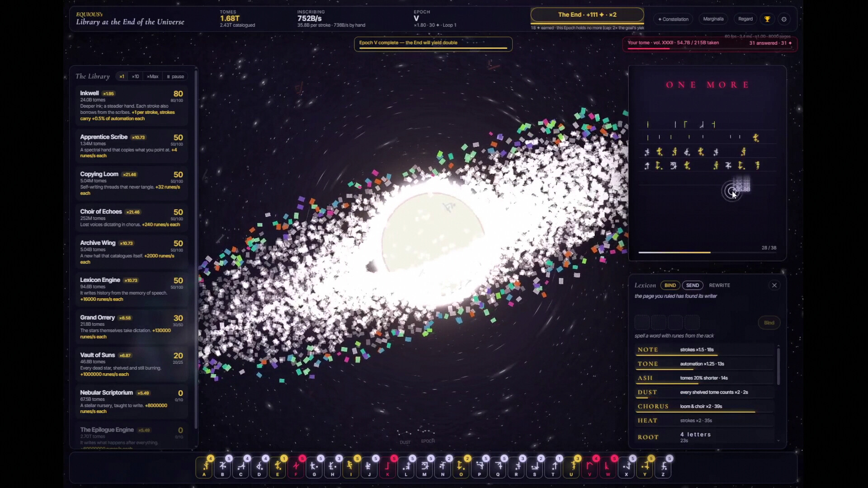The image size is (868, 488).
Task: Switch Lexicon to REWRITE mode
Action: pos(719,285)
